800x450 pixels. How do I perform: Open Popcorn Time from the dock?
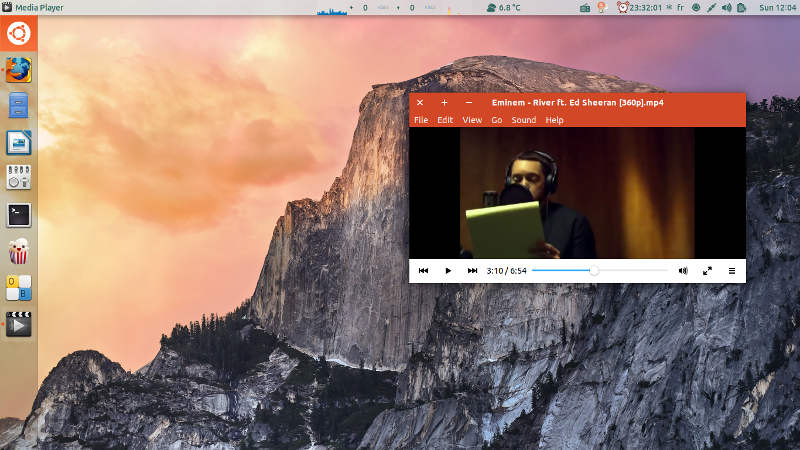[19, 252]
